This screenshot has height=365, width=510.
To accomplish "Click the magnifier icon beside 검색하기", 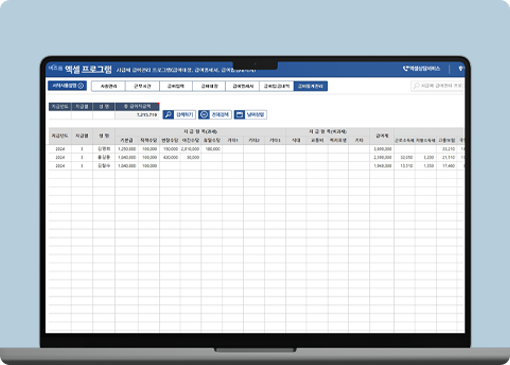I will click(x=168, y=115).
